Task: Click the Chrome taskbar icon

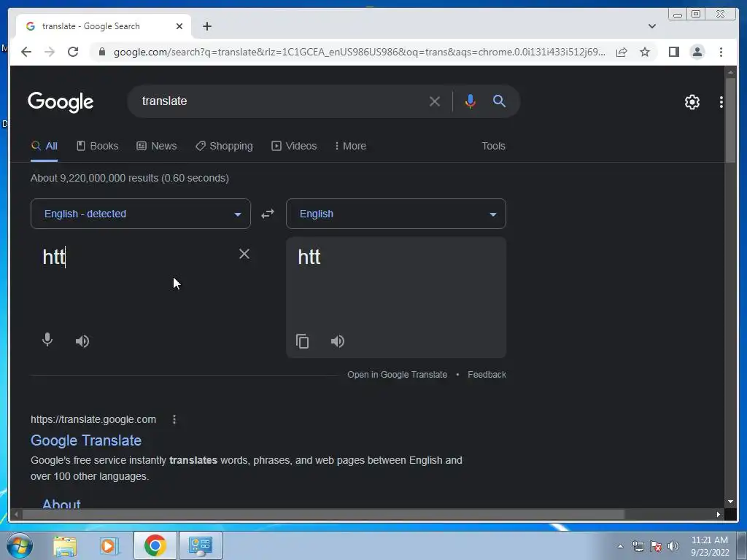Action: tap(155, 545)
